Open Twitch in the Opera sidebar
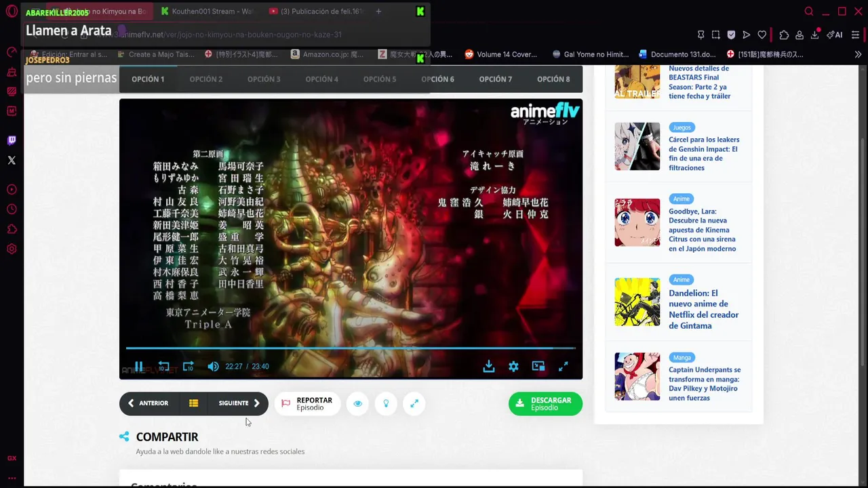Viewport: 868px width, 488px height. 12,141
